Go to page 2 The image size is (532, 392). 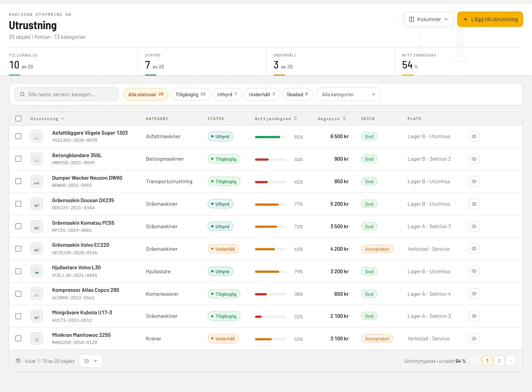click(499, 361)
